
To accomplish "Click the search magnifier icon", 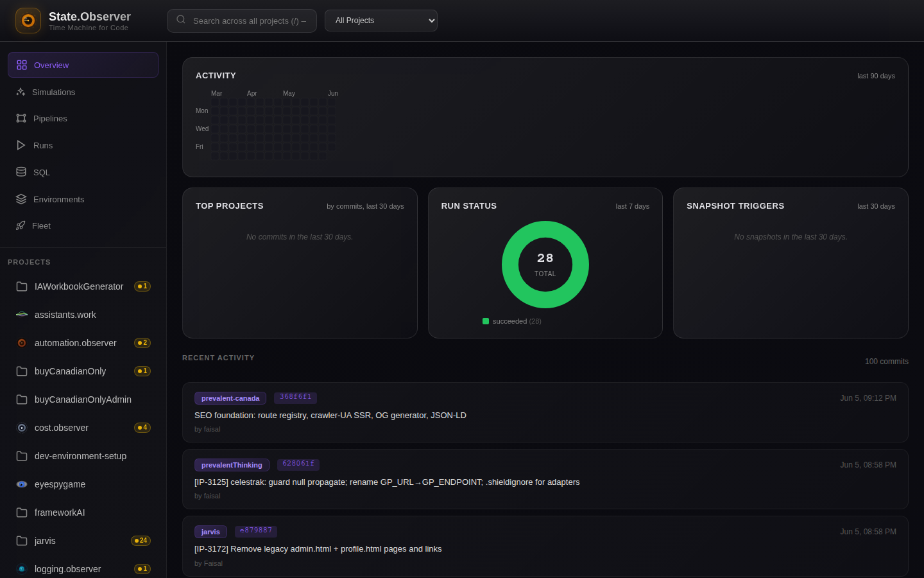I will pos(181,20).
